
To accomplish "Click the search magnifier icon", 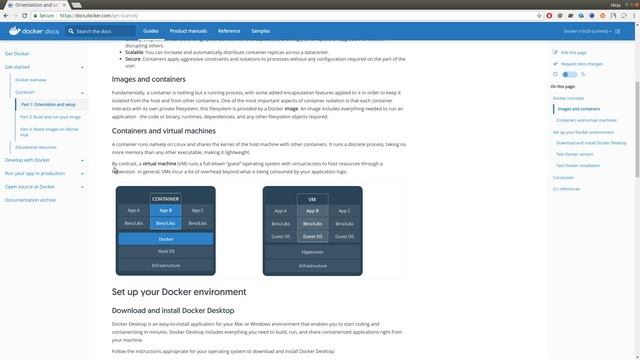I will click(71, 31).
